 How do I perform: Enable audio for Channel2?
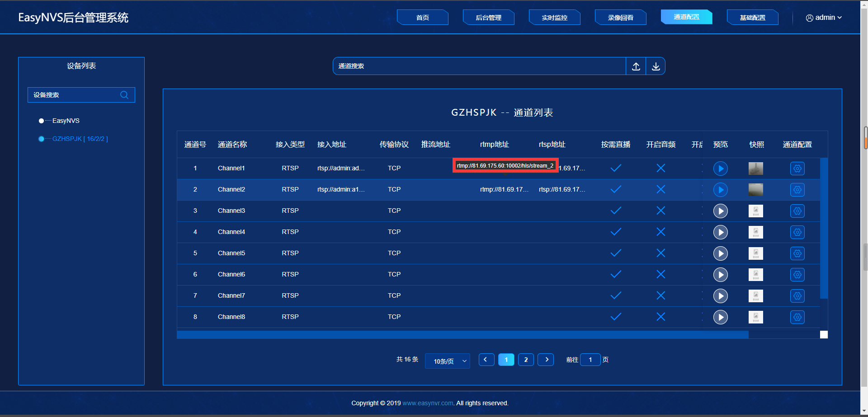pos(660,189)
